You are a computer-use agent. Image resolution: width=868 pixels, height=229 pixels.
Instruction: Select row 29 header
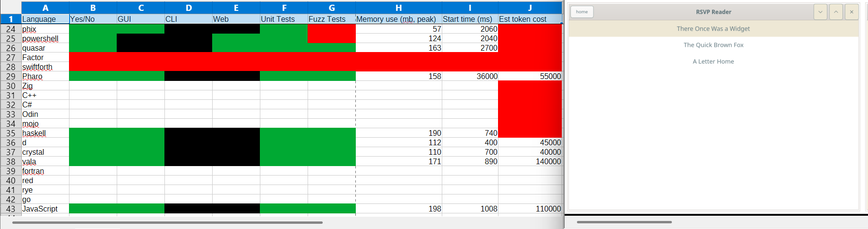[x=11, y=76]
